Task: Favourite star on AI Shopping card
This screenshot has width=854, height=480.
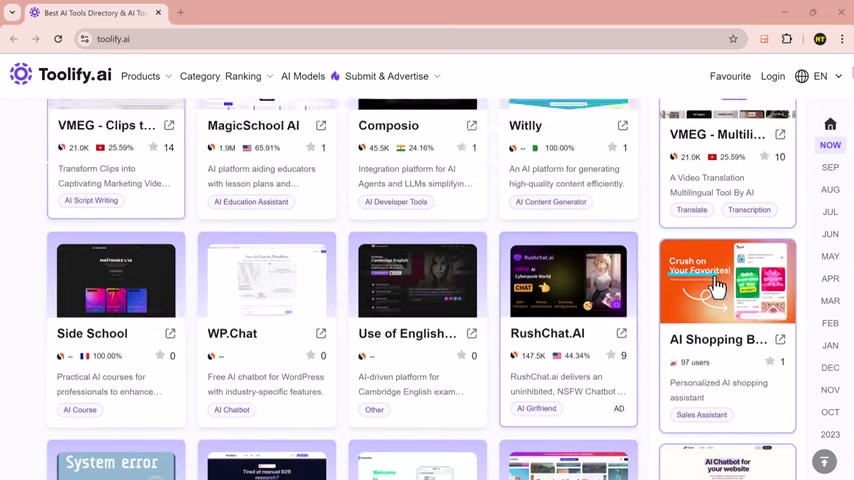Action: click(x=770, y=361)
